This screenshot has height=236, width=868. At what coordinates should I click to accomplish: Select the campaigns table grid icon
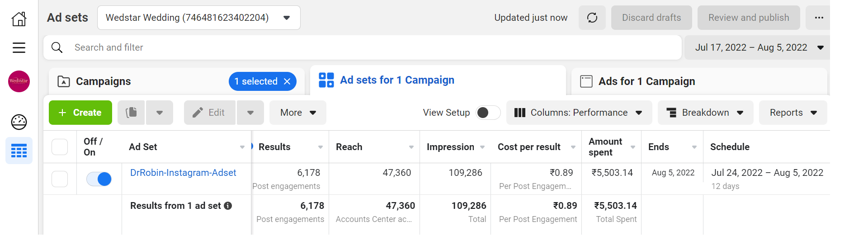point(19,151)
